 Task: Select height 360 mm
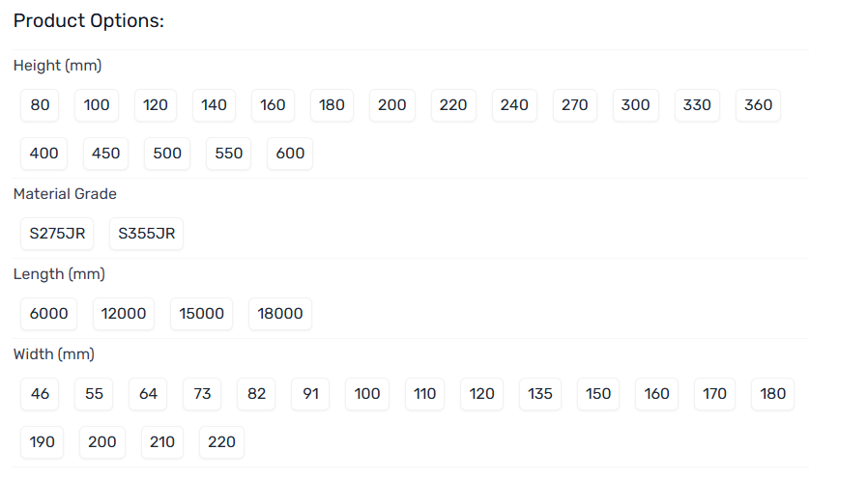[759, 105]
